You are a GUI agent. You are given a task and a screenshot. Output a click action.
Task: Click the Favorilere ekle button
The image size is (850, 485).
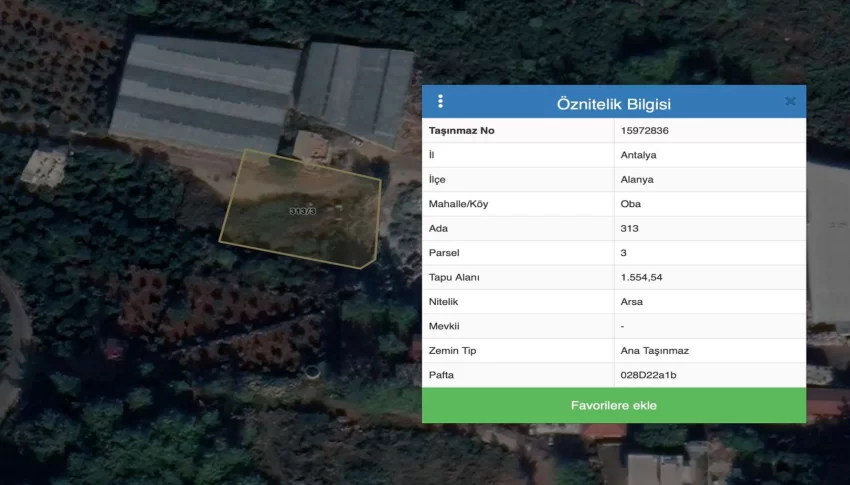tap(614, 405)
